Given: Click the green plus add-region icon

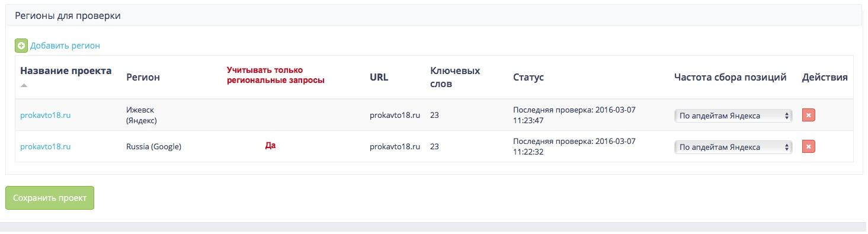Looking at the screenshot, I should pyautogui.click(x=21, y=45).
